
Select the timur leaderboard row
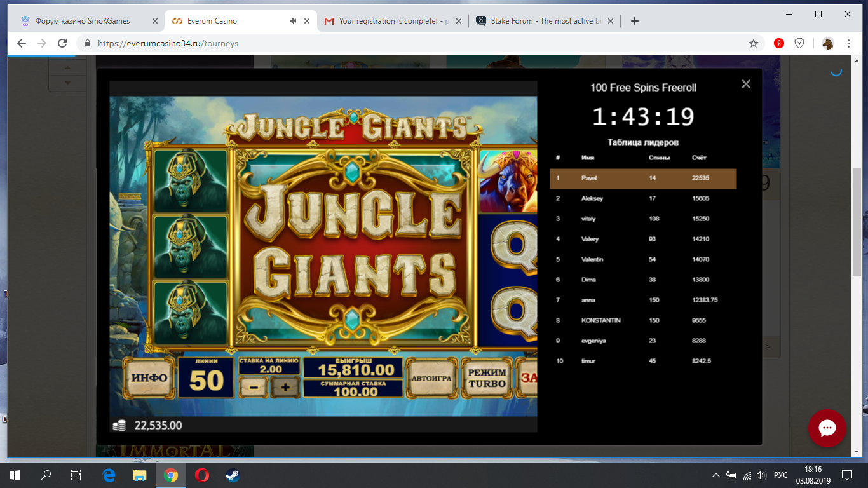click(x=643, y=362)
